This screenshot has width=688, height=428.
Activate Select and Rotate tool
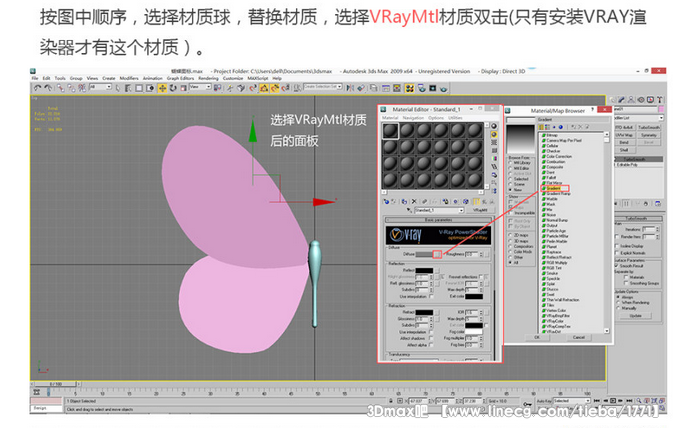point(173,88)
